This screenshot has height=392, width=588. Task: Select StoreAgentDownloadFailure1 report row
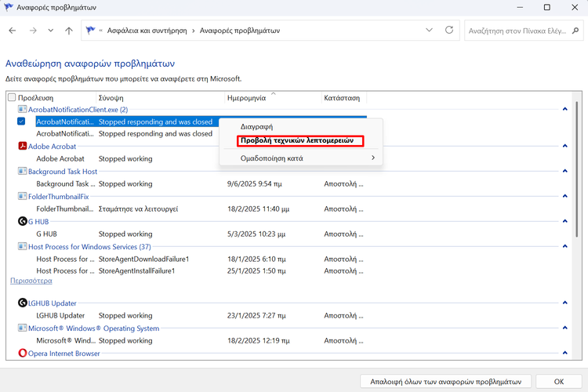click(x=201, y=260)
